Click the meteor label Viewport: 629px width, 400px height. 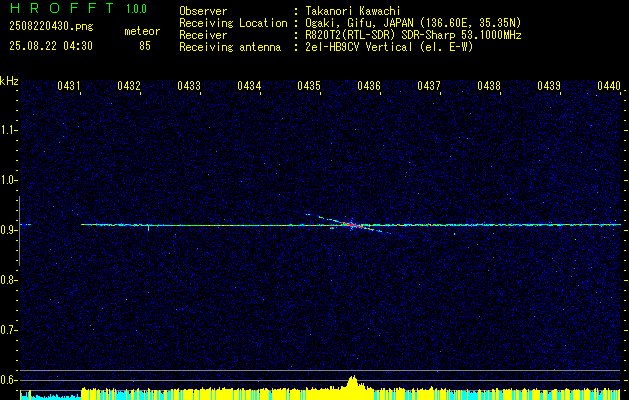[x=142, y=31]
